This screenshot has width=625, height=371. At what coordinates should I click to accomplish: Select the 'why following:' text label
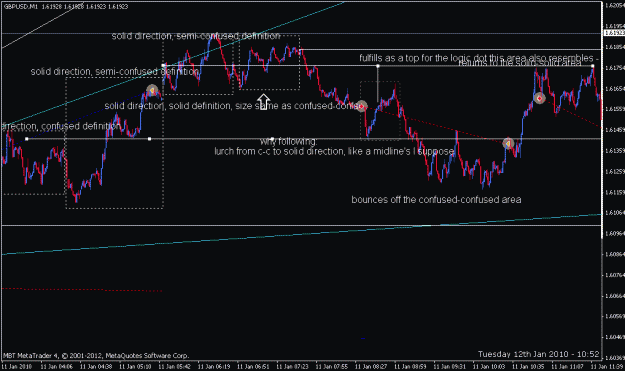(289, 141)
